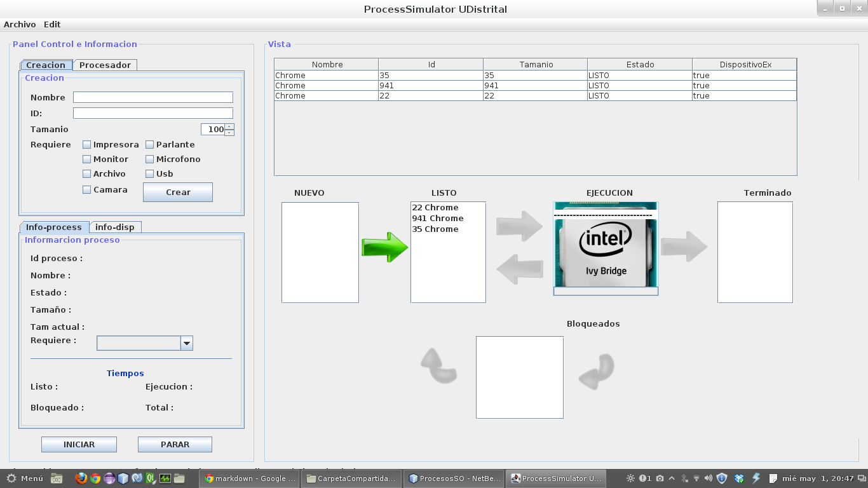
Task: Open the notification alert tray icon
Action: [x=645, y=478]
